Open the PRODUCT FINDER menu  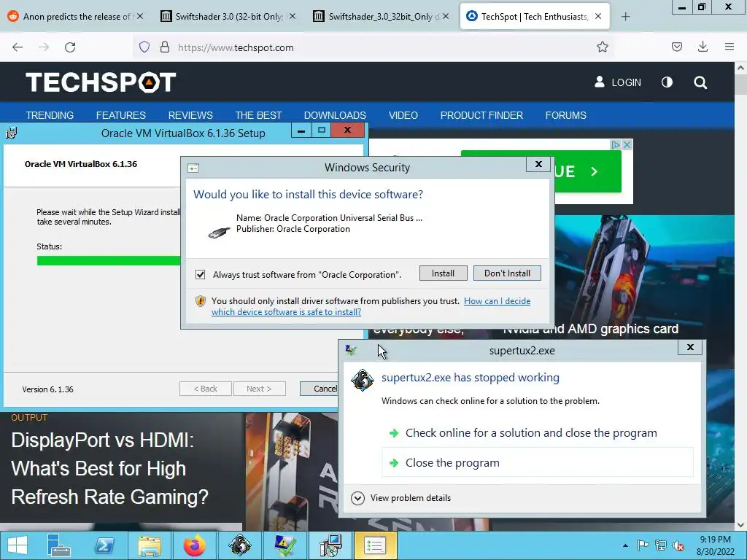pos(481,115)
